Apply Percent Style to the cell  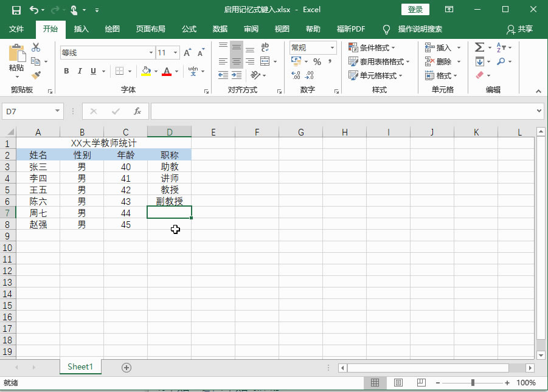[x=317, y=61]
